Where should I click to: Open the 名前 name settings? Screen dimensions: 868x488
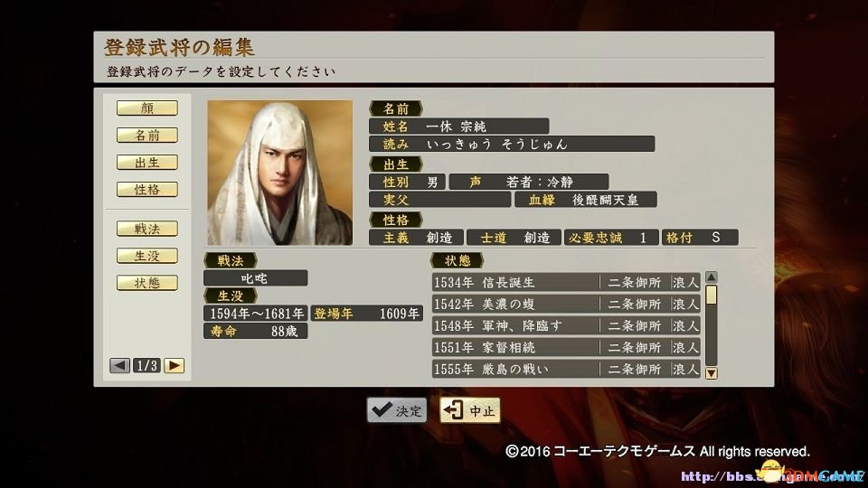pos(147,135)
